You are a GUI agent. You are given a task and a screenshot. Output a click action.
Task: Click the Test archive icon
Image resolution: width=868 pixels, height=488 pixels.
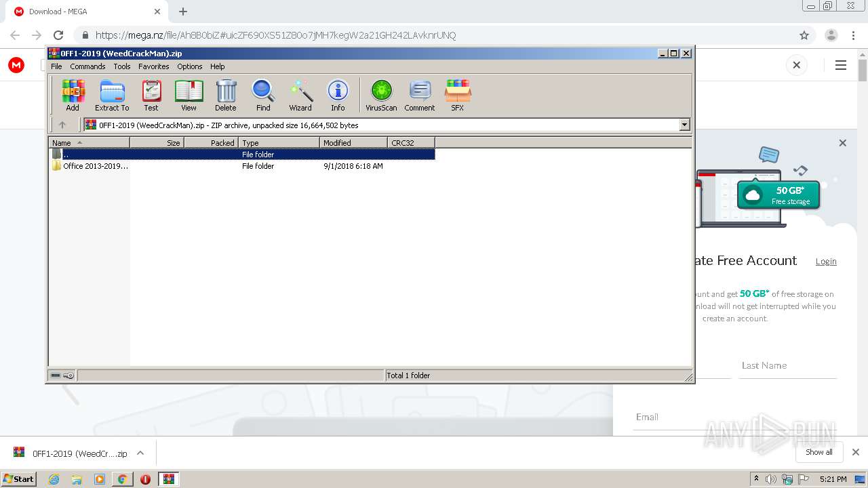(x=151, y=95)
